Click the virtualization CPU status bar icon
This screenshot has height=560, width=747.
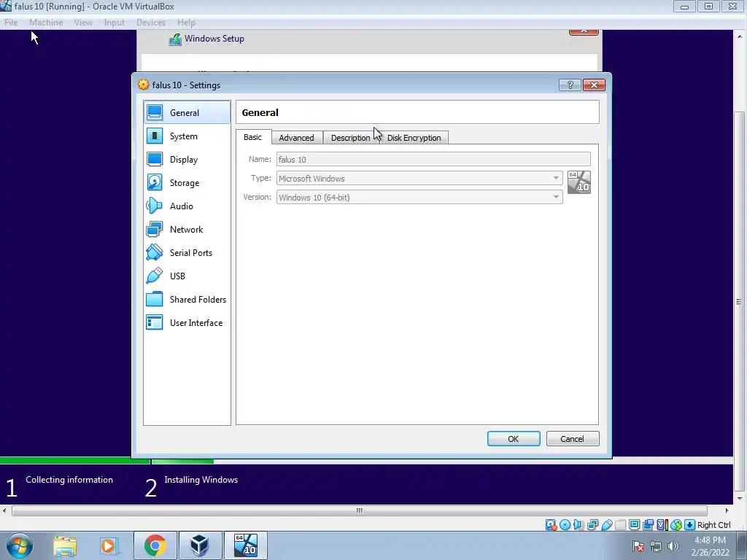tap(662, 525)
